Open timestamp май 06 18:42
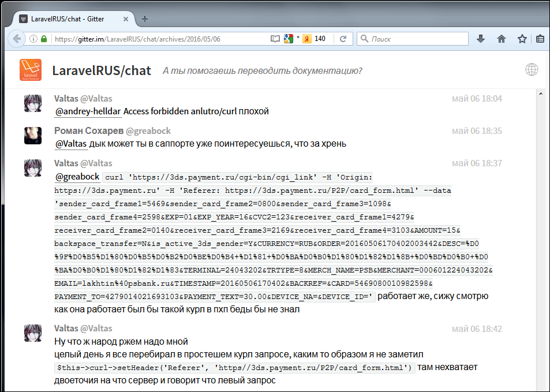 [x=477, y=329]
